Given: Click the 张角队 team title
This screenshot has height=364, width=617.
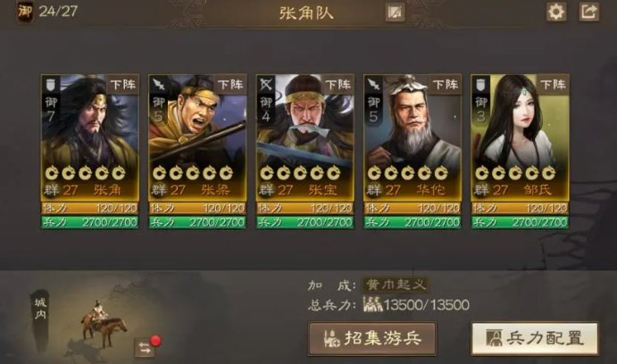Looking at the screenshot, I should click(306, 13).
